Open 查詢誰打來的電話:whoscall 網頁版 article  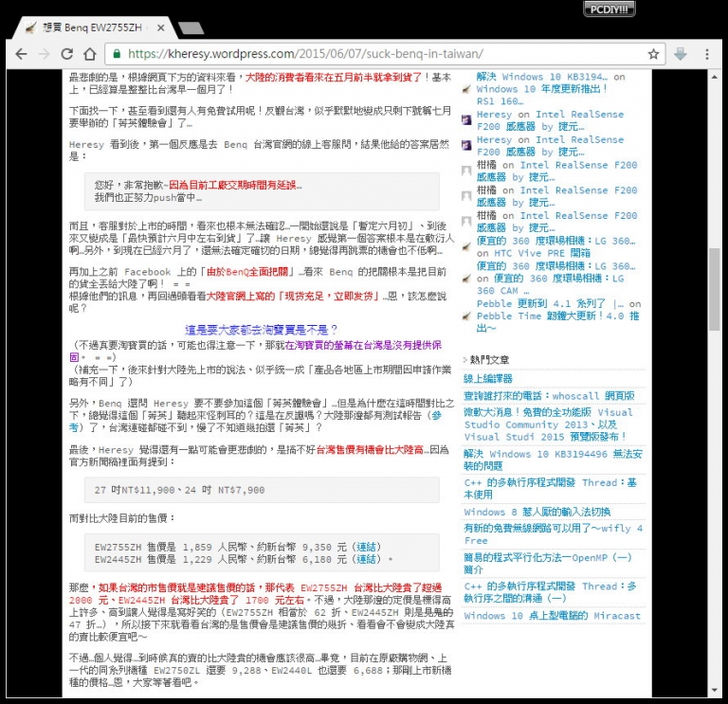coord(549,396)
